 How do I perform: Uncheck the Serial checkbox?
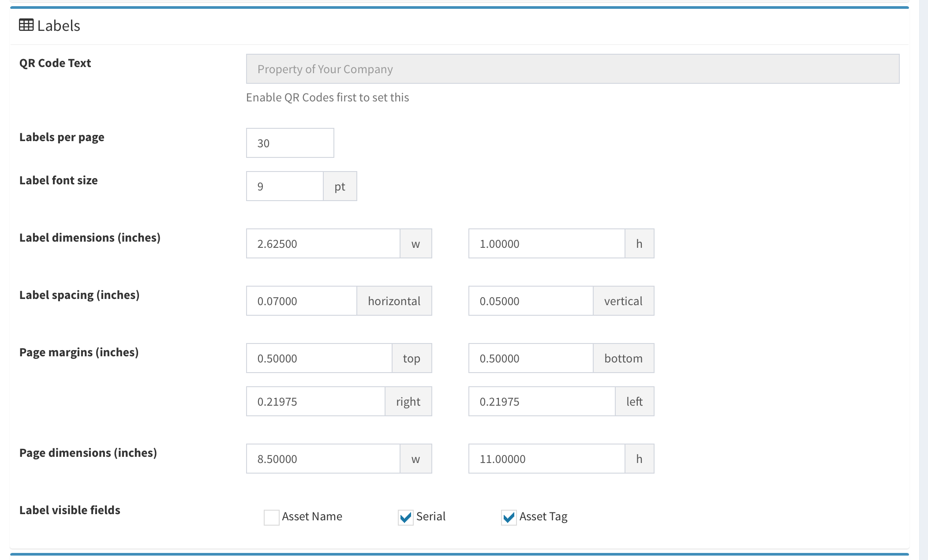pyautogui.click(x=405, y=517)
